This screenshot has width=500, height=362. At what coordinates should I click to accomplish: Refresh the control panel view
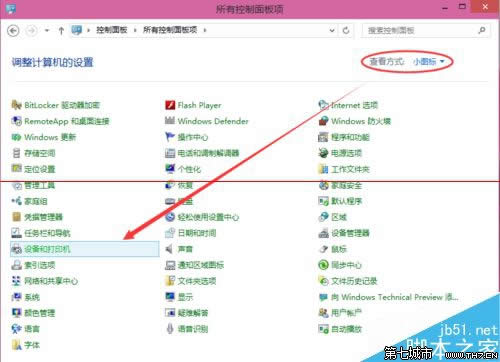(x=346, y=30)
